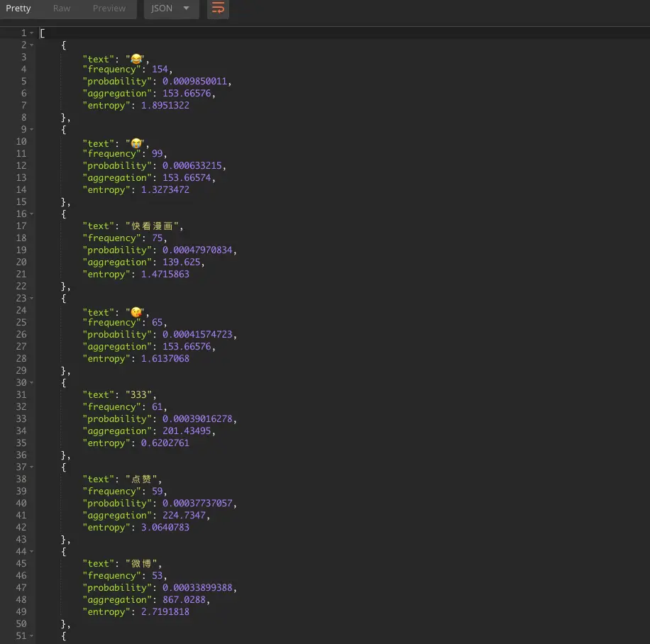Click the frequency value 75
This screenshot has height=644, width=650.
tap(157, 238)
